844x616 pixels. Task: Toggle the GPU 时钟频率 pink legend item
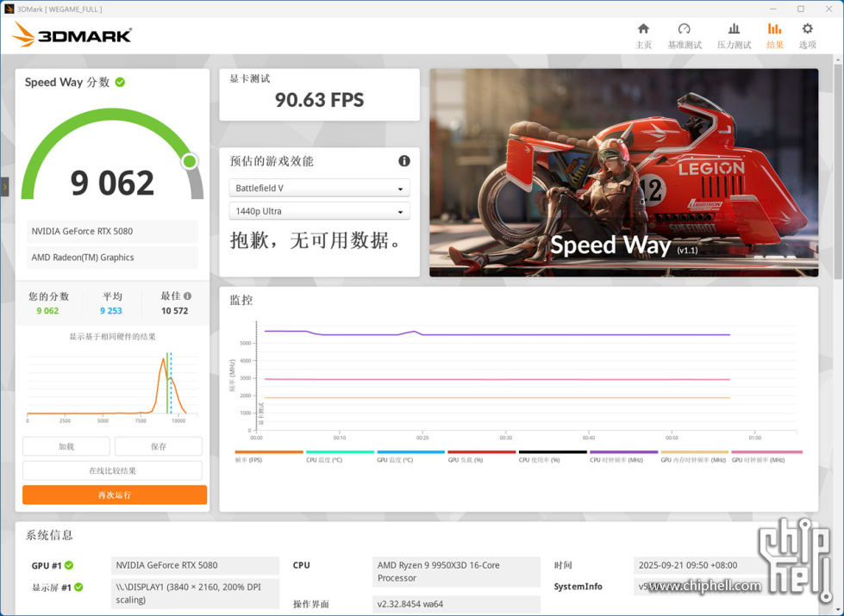(766, 457)
